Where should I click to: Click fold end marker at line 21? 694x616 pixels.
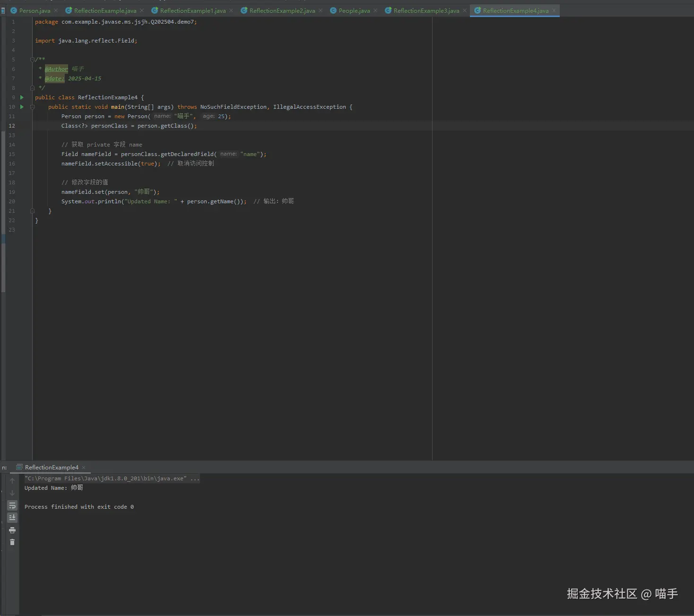click(32, 211)
